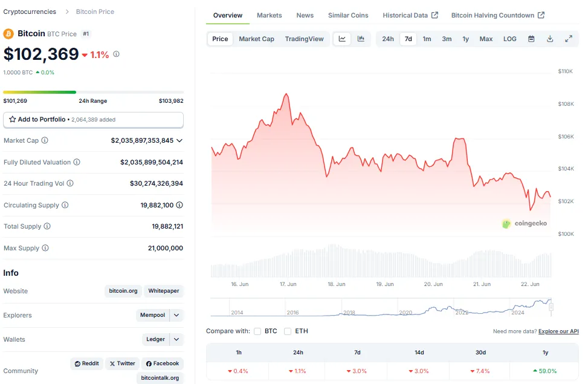
Task: Open Mempool explorer link
Action: [153, 315]
